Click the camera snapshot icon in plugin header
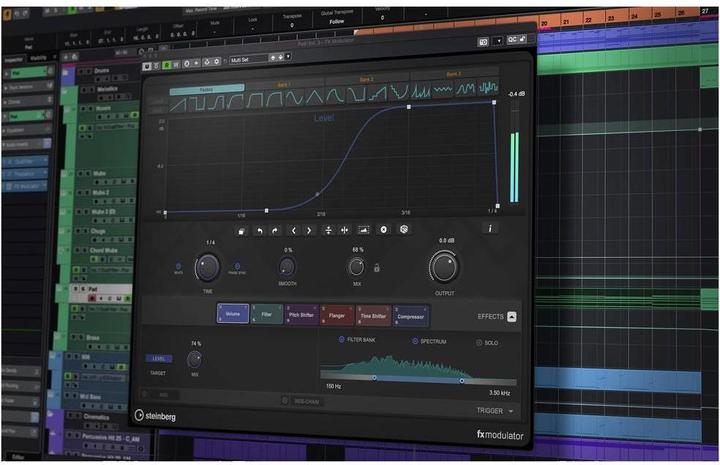The height and width of the screenshot is (465, 720). point(483,42)
